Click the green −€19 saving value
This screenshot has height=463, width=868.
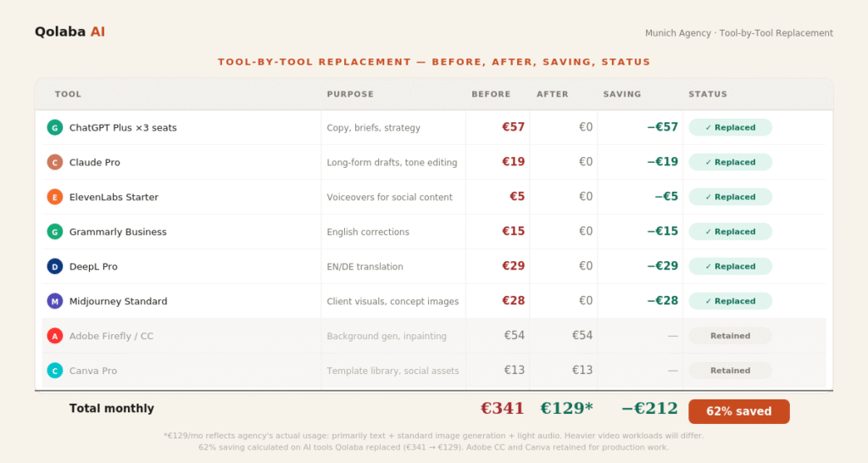point(663,162)
